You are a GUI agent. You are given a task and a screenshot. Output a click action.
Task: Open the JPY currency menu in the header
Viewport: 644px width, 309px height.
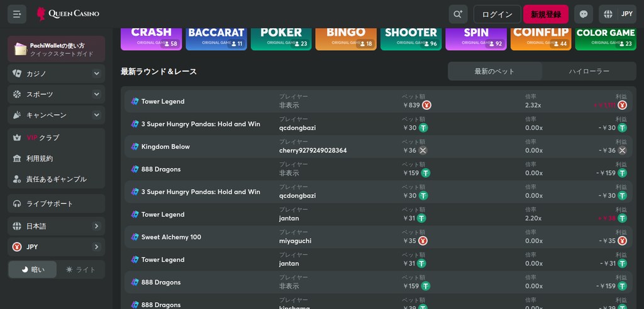coord(627,14)
